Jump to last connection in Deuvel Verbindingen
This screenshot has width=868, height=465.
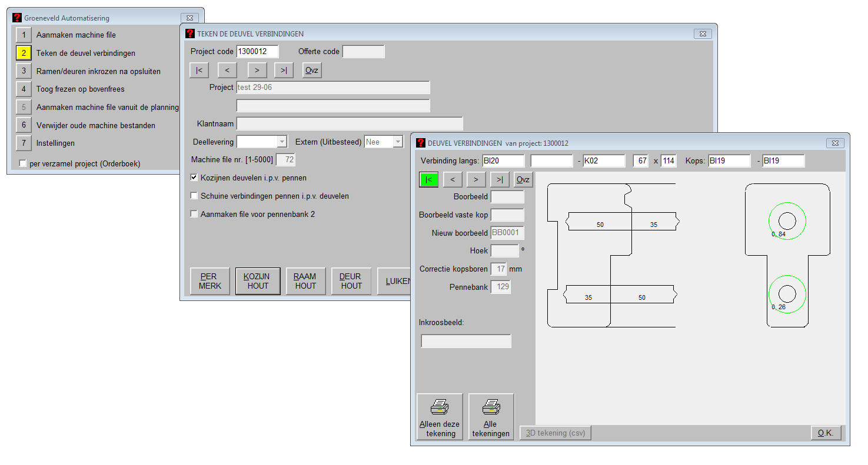click(499, 179)
